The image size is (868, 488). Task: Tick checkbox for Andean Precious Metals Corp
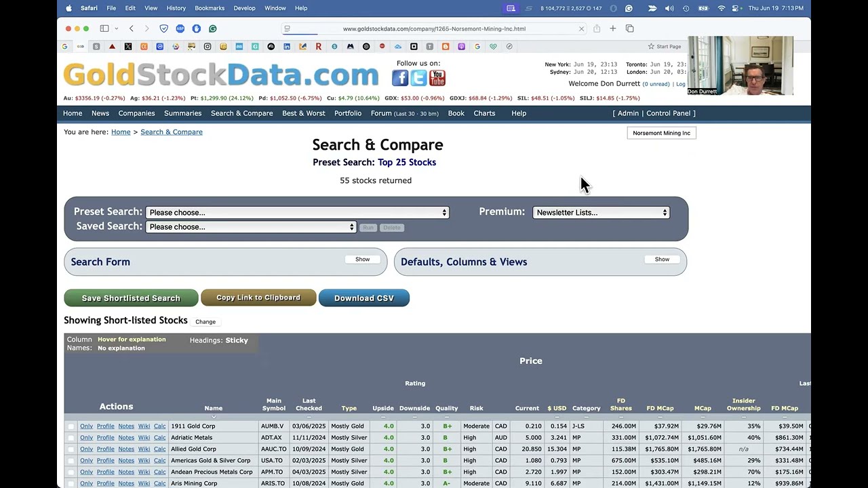(x=71, y=472)
